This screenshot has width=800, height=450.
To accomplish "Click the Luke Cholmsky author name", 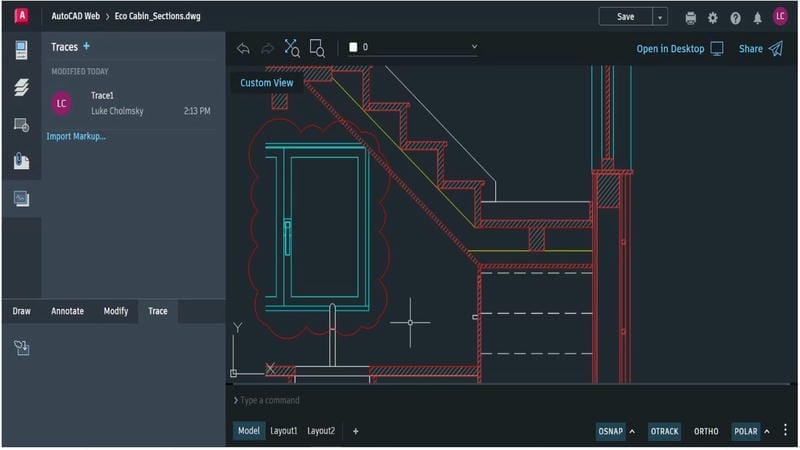I will coord(117,111).
